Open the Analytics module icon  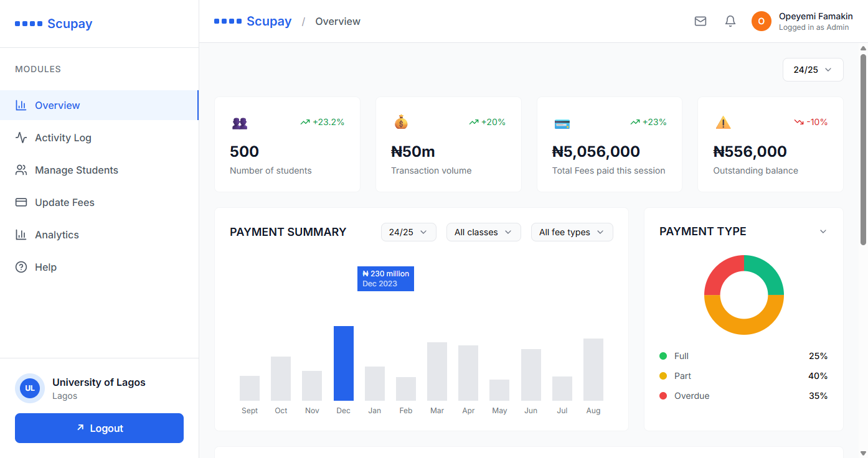tap(19, 235)
